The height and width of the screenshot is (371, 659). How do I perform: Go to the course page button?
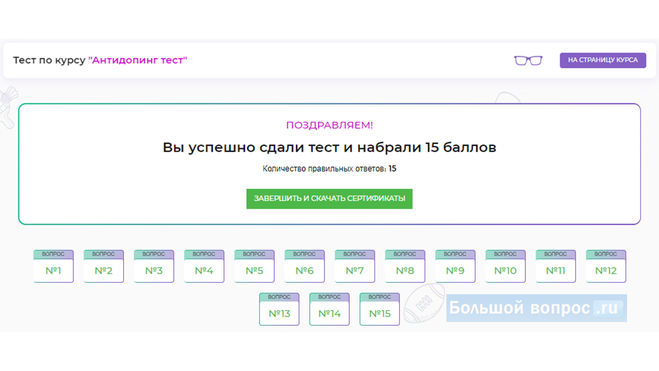click(x=603, y=60)
